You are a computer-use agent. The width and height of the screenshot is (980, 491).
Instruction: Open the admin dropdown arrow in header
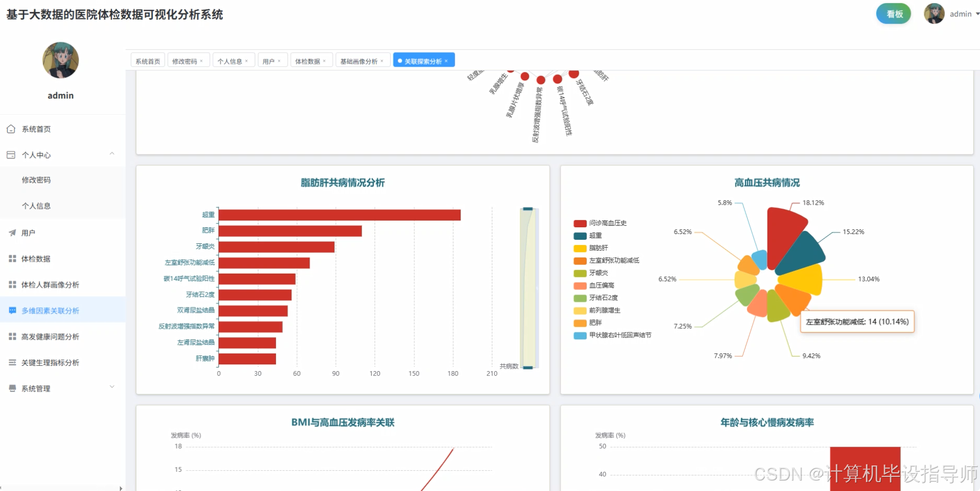(x=977, y=14)
